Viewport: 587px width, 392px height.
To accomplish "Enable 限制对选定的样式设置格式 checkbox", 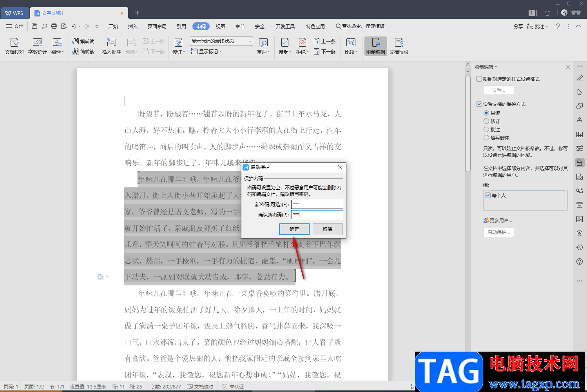I will (479, 79).
